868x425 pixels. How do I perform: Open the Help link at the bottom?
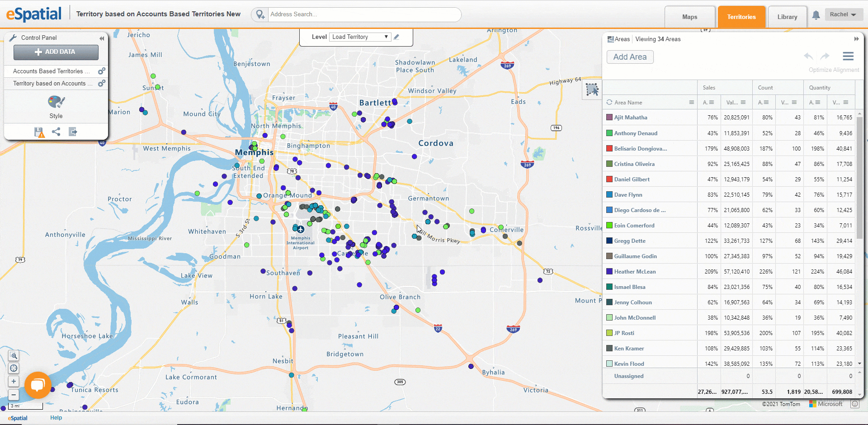pyautogui.click(x=56, y=418)
